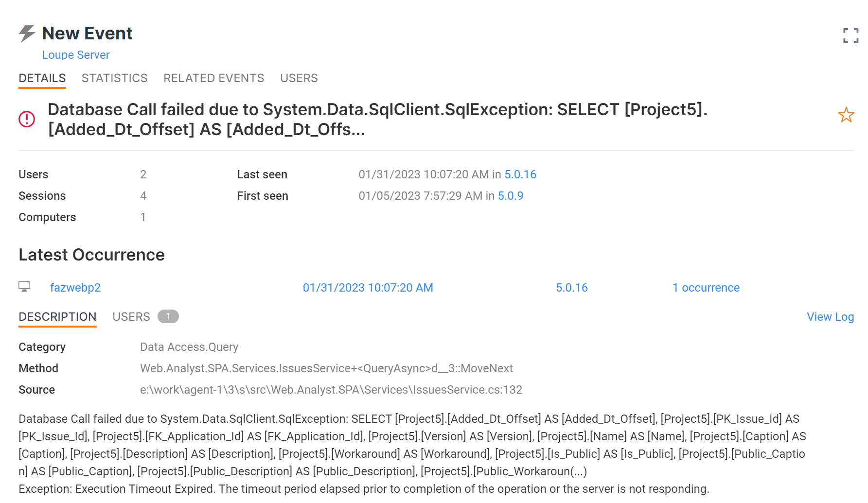Select the DETAILS tab
This screenshot has height=503, width=868.
pyautogui.click(x=42, y=78)
